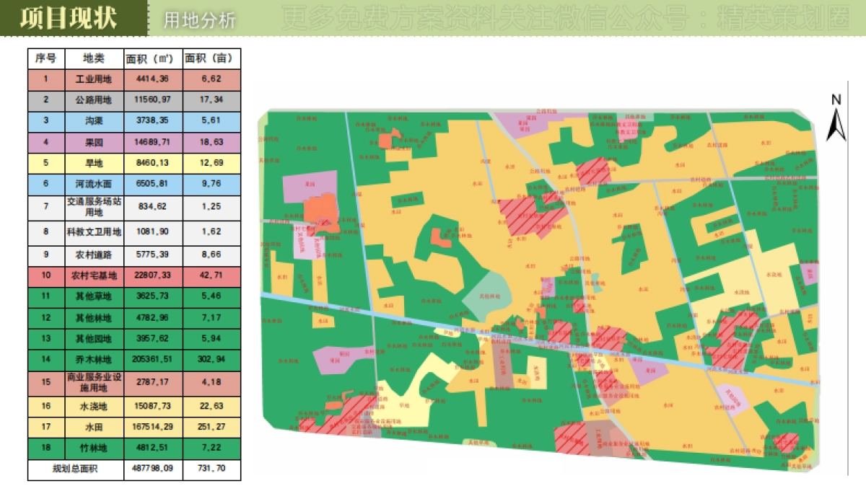Click the 农村宅基地 red legend cell
Screen dimensions: 866x504
(94, 275)
